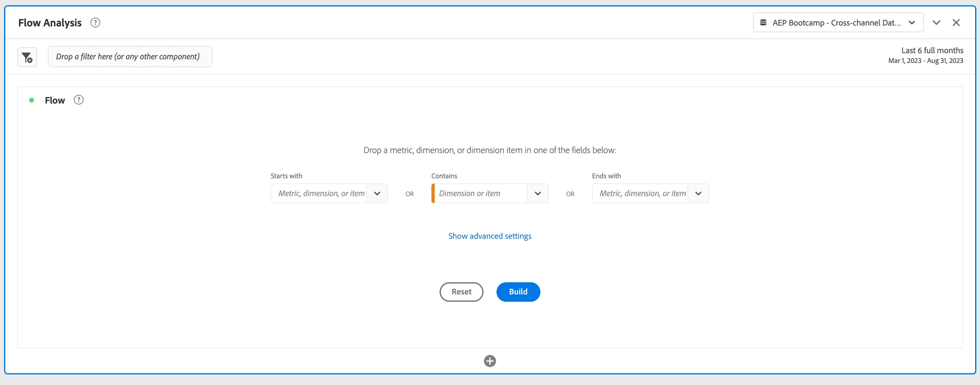Click the Ends with input field
Image resolution: width=980 pixels, height=385 pixels.
pos(640,193)
